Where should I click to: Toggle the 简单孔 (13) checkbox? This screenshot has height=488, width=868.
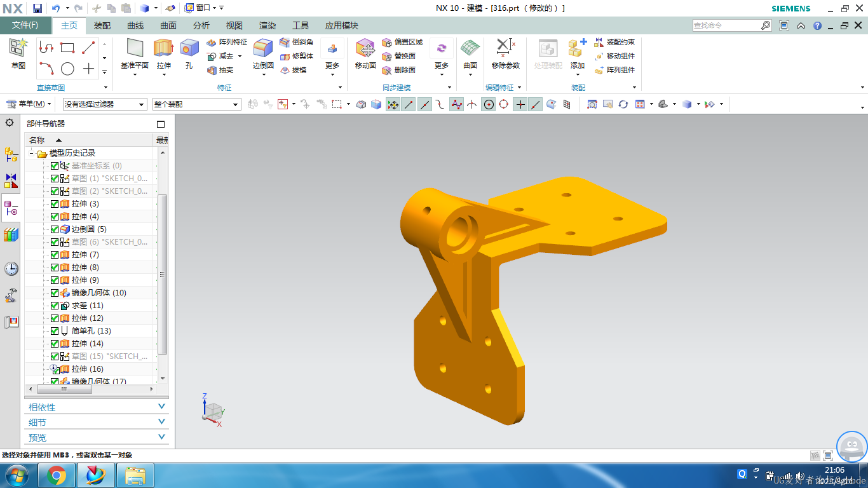coord(55,331)
